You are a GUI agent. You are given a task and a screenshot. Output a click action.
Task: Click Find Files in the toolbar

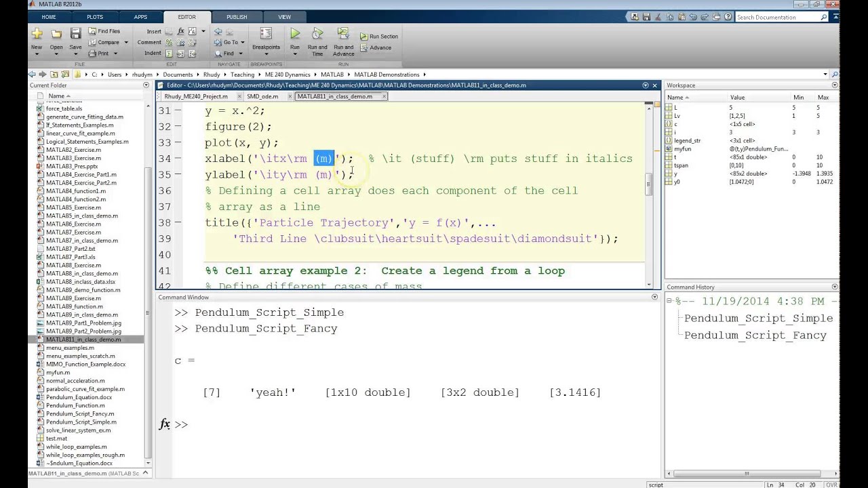(104, 31)
